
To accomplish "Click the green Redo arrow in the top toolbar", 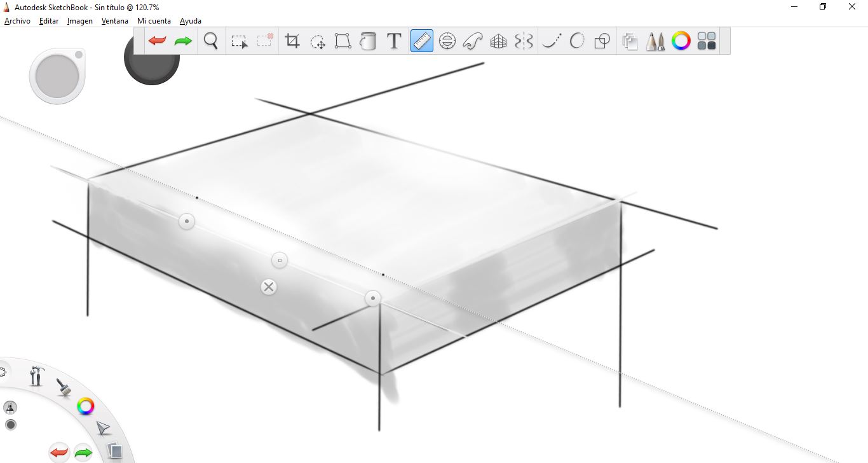I will click(183, 41).
